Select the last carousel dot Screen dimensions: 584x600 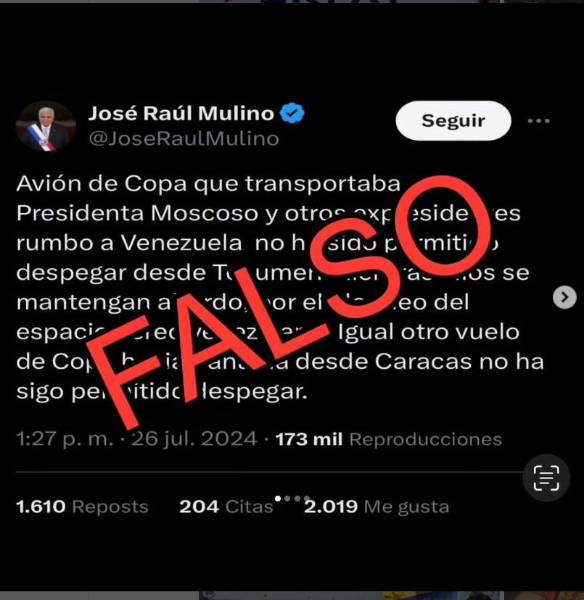coord(307,498)
